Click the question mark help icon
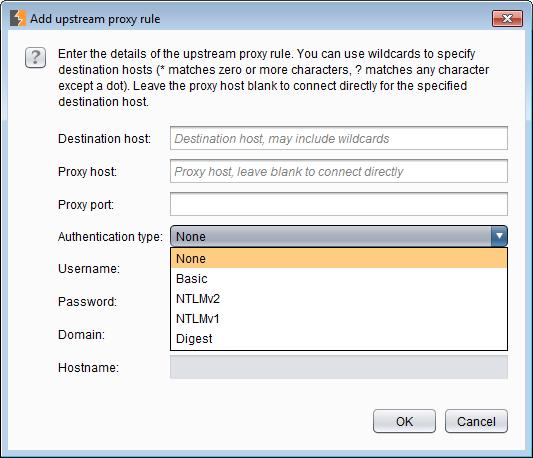533x458 pixels. tap(35, 57)
